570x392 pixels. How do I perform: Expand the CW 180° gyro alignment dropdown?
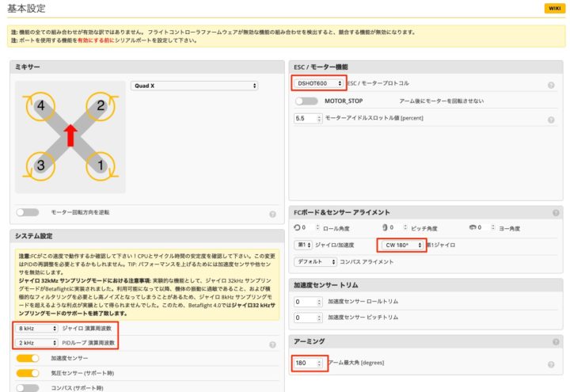pyautogui.click(x=401, y=245)
